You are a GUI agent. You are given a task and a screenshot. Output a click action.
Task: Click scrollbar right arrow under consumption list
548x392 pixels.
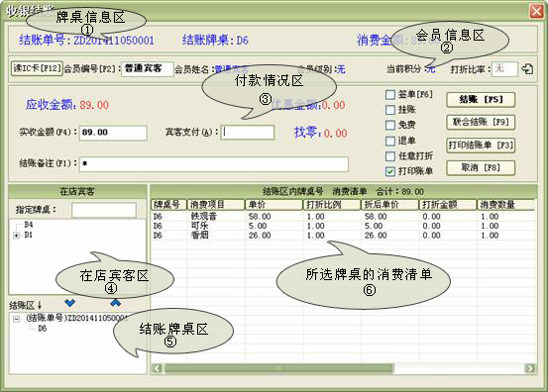click(x=530, y=368)
